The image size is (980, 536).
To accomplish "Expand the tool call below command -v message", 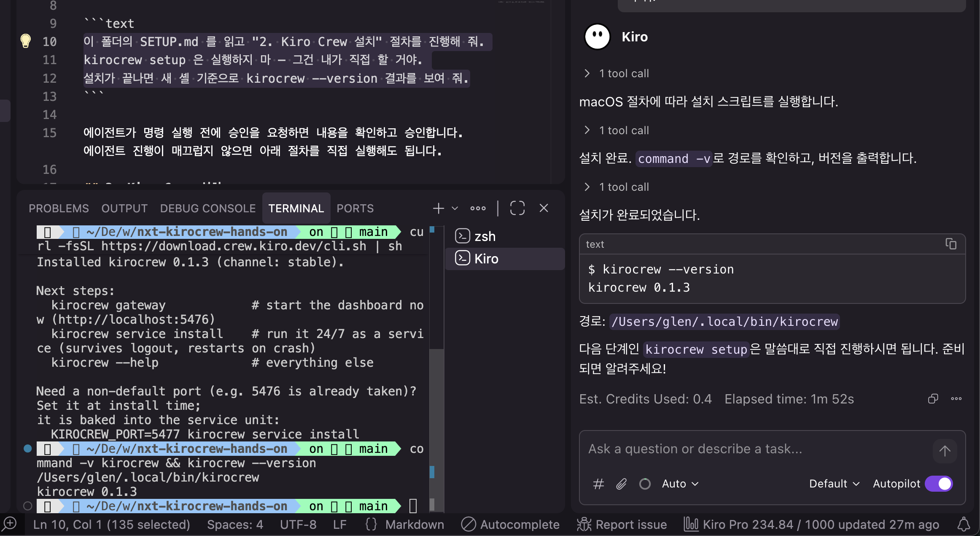I will click(x=617, y=187).
